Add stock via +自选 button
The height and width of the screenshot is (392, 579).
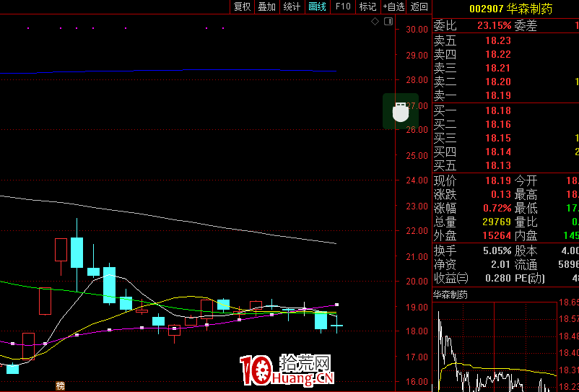click(x=393, y=6)
